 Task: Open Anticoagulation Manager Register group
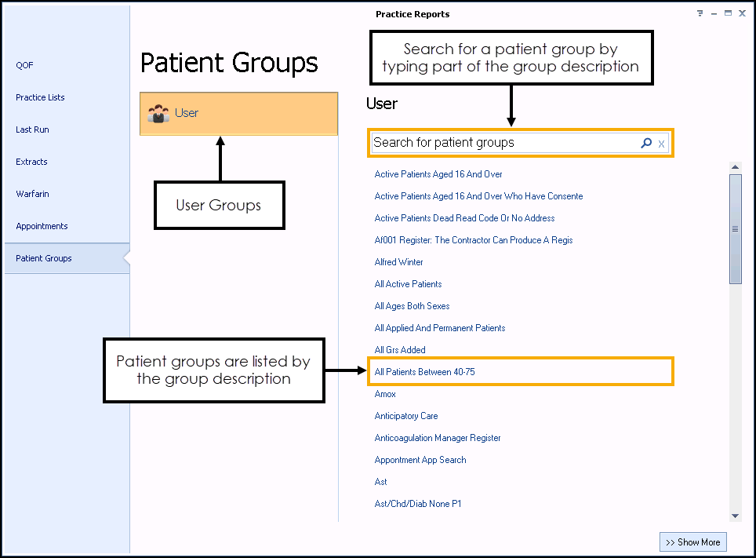438,438
